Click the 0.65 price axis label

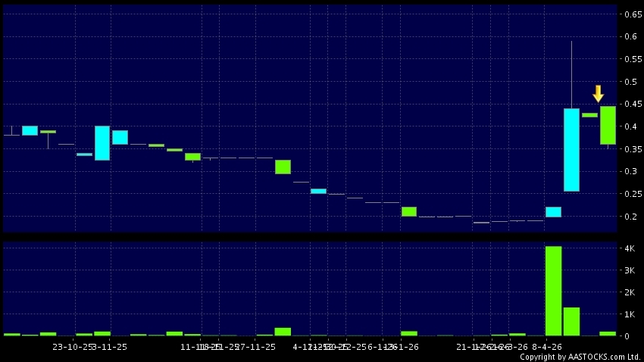(x=633, y=14)
